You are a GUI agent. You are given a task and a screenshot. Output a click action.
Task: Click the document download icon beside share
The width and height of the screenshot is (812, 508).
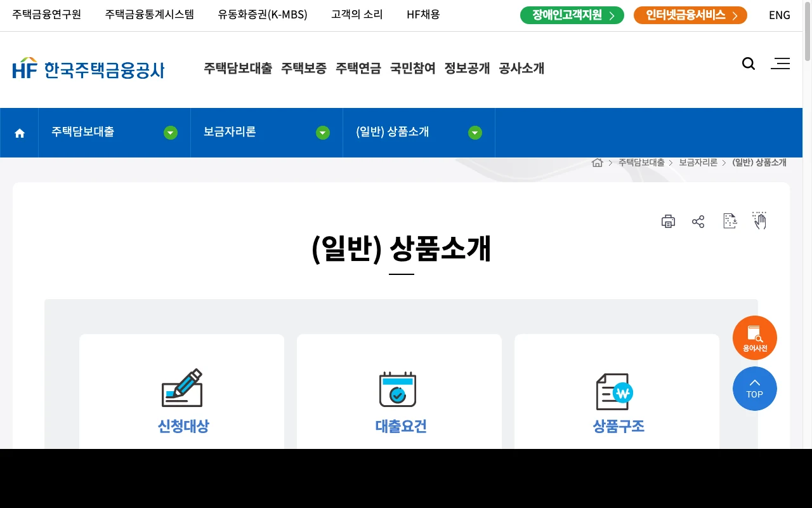tap(730, 221)
